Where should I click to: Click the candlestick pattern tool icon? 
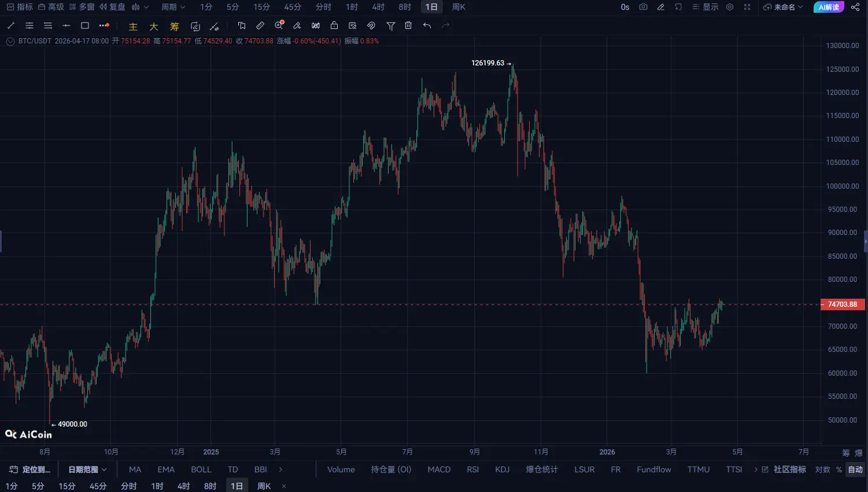pos(316,25)
